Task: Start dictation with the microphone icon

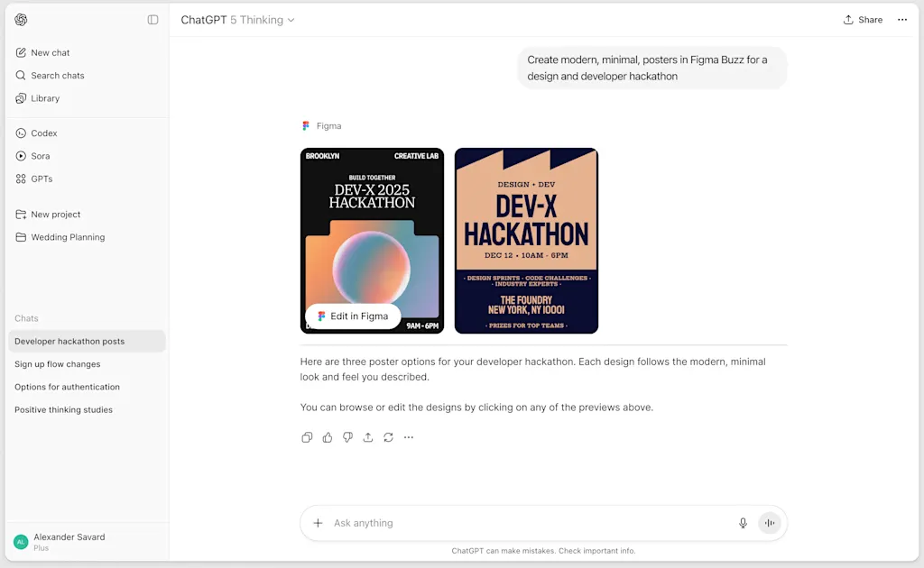Action: point(743,523)
